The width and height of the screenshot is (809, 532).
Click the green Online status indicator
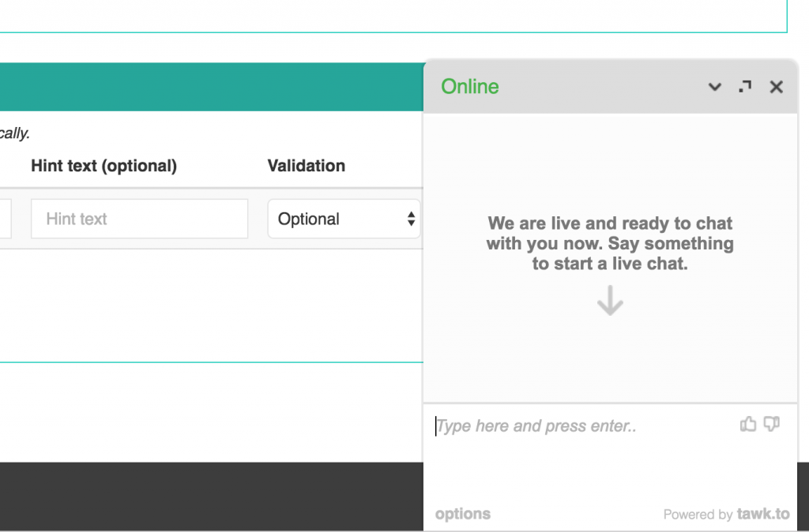tap(469, 87)
